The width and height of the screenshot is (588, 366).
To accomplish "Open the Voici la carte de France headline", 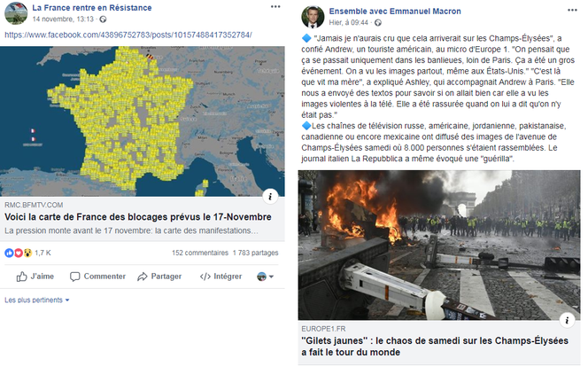I will (138, 217).
